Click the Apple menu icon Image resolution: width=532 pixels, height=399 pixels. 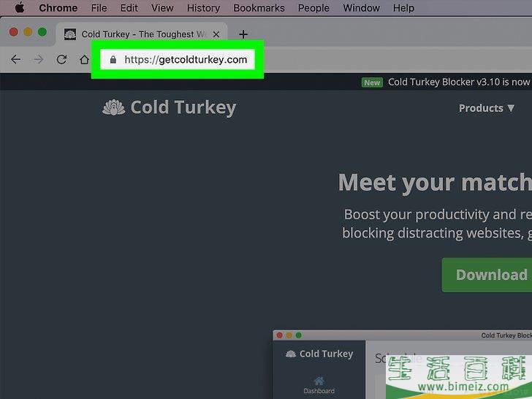pyautogui.click(x=20, y=8)
